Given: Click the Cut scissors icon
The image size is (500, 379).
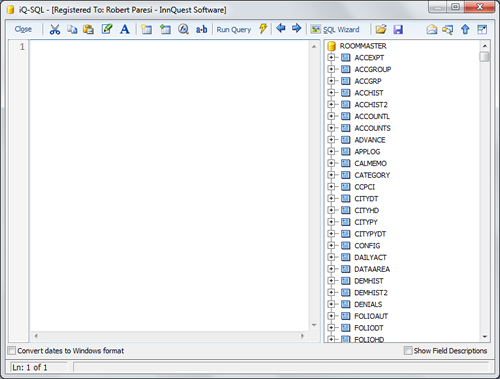Looking at the screenshot, I should (x=55, y=29).
